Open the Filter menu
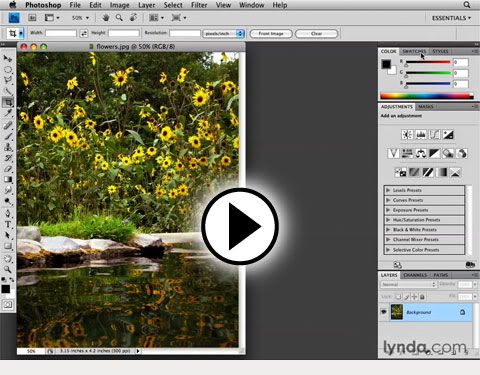Screen dimensions: 480x375 tap(199, 5)
